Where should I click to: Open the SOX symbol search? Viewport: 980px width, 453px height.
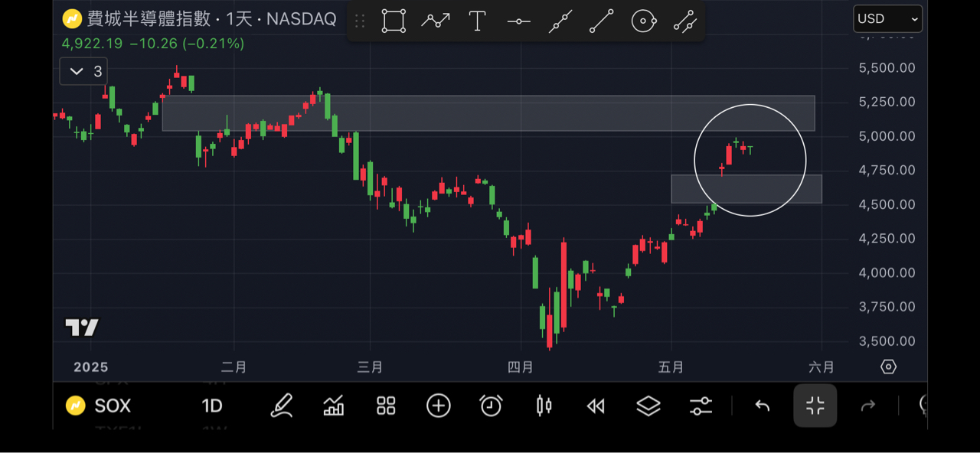tap(99, 406)
